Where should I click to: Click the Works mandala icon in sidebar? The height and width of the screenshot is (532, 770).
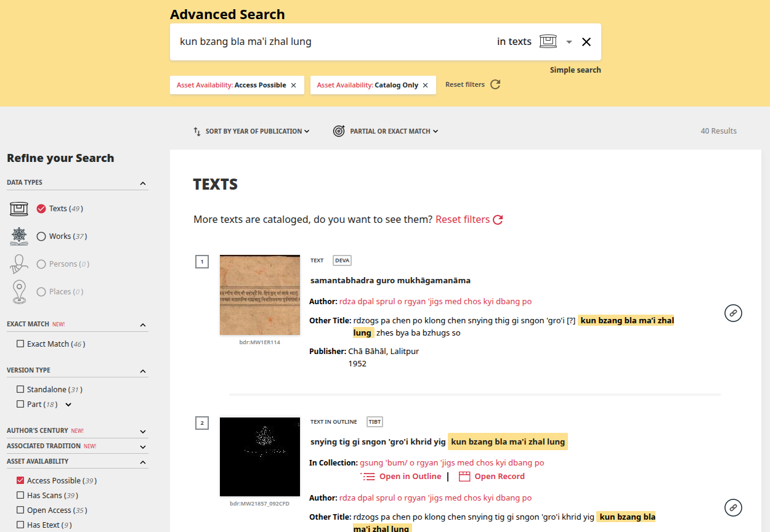click(x=19, y=236)
